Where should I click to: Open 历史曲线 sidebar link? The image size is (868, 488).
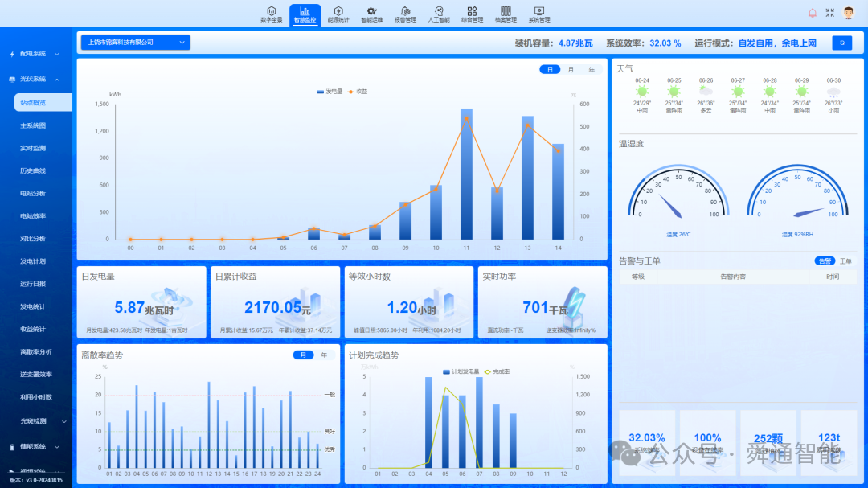click(x=33, y=170)
